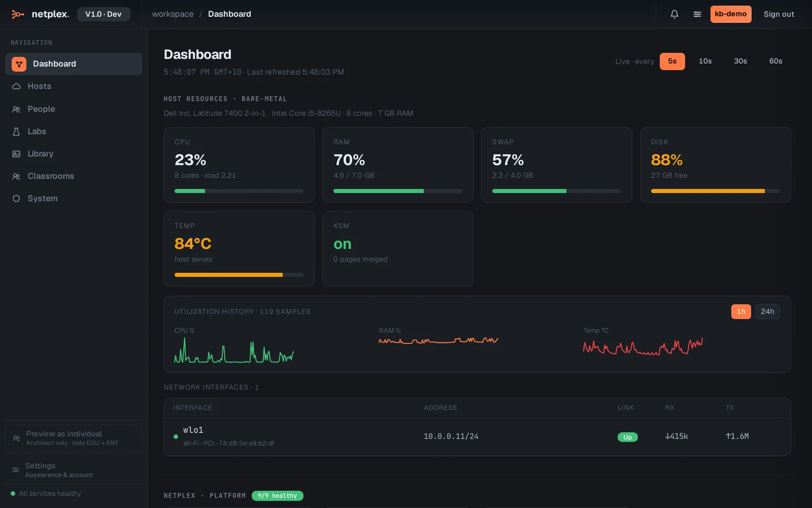Click the DISK usage progress bar
812x508 pixels.
[715, 191]
